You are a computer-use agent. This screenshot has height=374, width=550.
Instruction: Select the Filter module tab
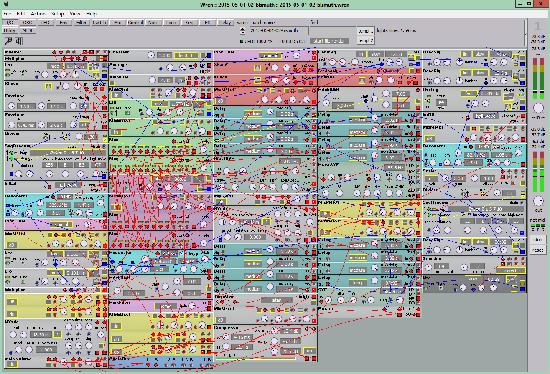coord(81,22)
